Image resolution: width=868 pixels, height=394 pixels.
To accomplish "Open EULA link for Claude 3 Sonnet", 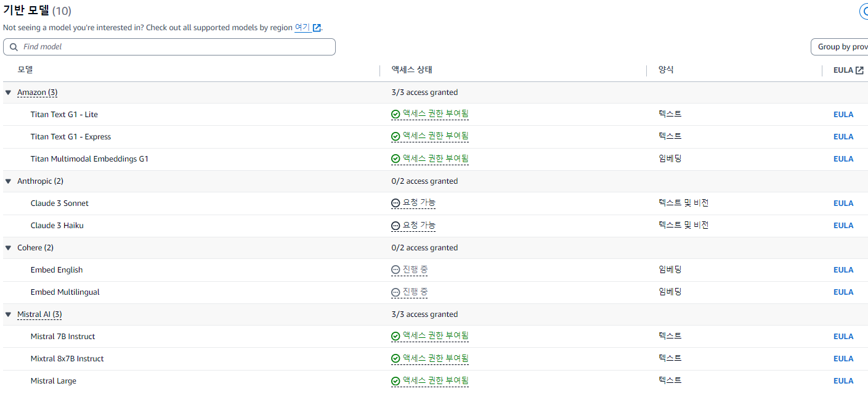I will 843,203.
